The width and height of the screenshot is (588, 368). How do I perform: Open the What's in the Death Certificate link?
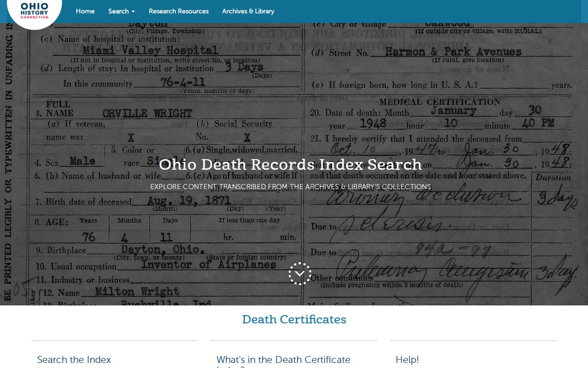(x=283, y=361)
